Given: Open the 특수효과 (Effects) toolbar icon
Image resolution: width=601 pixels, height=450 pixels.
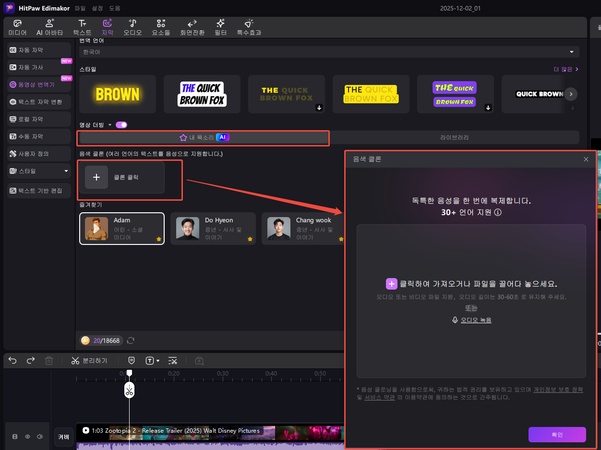Looking at the screenshot, I should 249,27.
